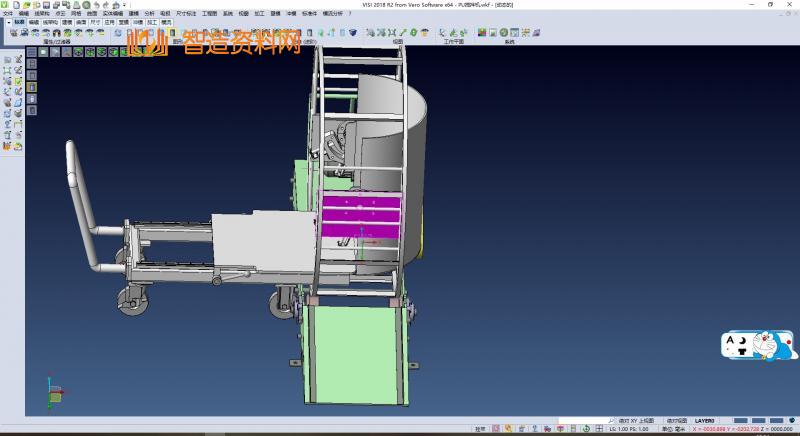The height and width of the screenshot is (436, 800).
Task: Toggle the first red icon beside 捕捉 label
Action: coord(497,429)
